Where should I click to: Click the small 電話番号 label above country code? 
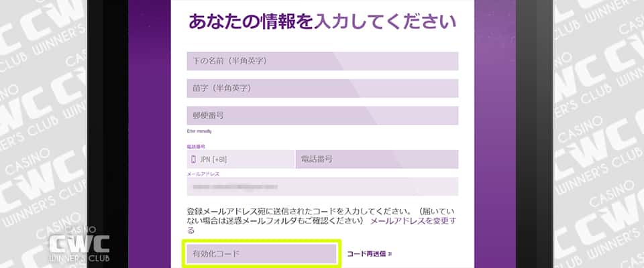[x=196, y=146]
